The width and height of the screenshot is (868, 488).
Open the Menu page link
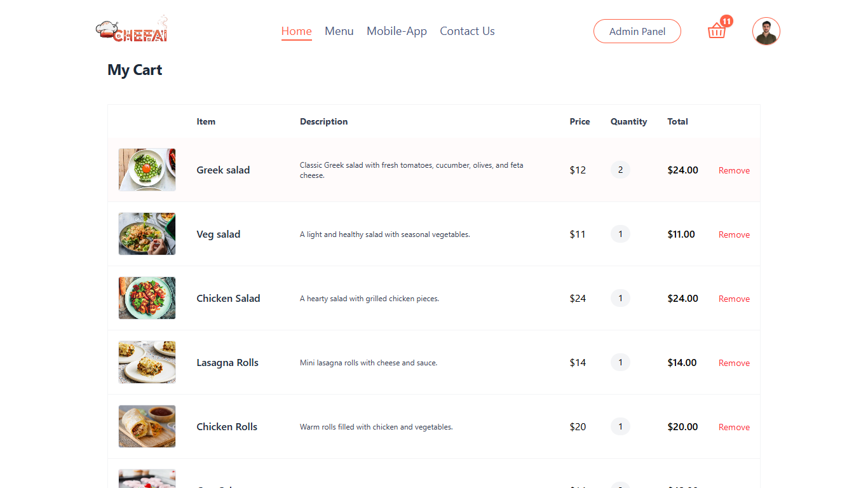coord(339,31)
